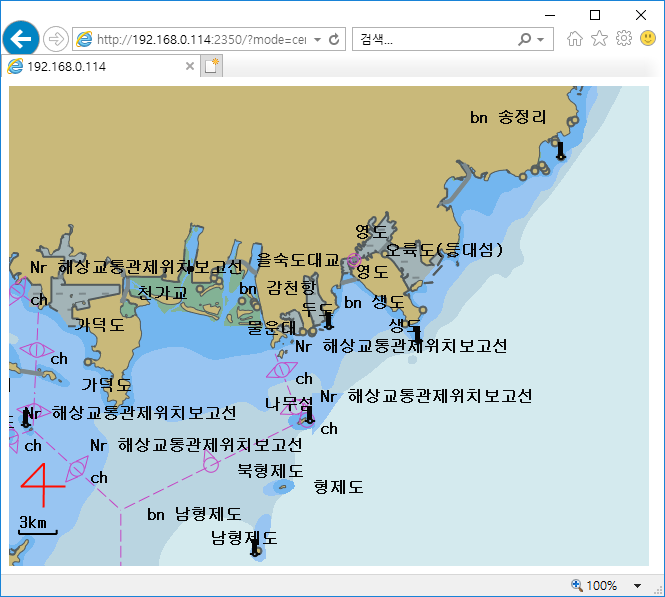Refresh the current page
665x597 pixels.
click(334, 40)
